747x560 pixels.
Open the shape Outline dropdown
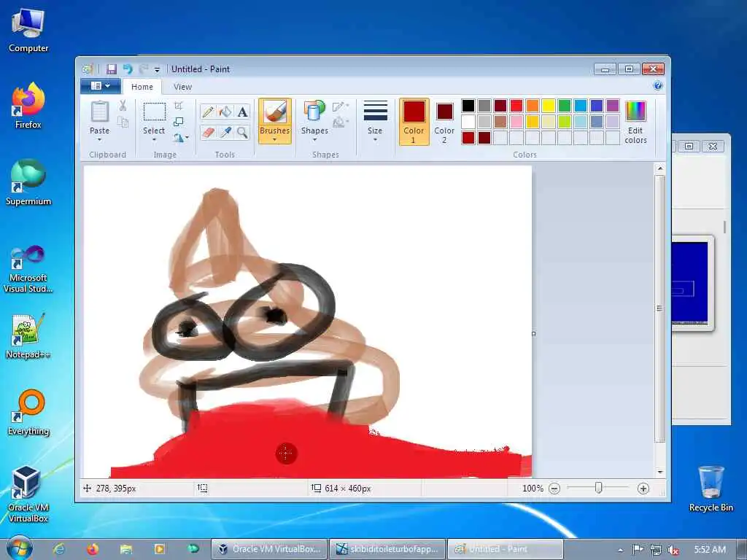pos(341,106)
